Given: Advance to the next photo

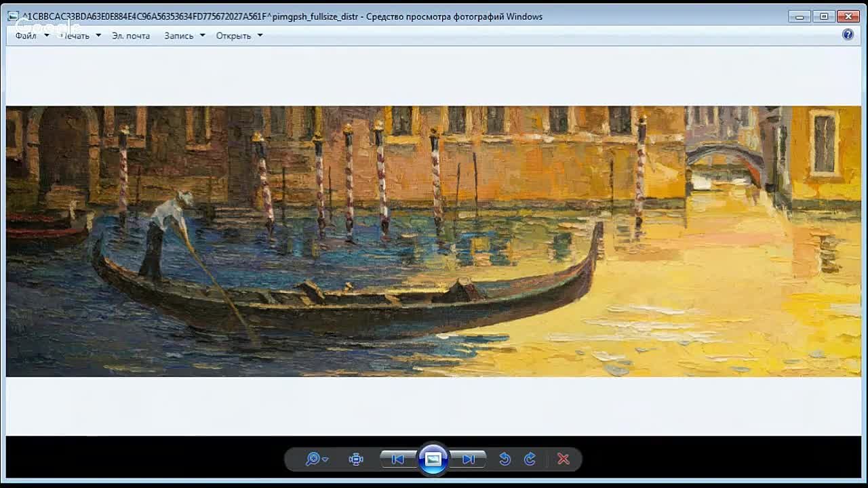Looking at the screenshot, I should click(468, 459).
